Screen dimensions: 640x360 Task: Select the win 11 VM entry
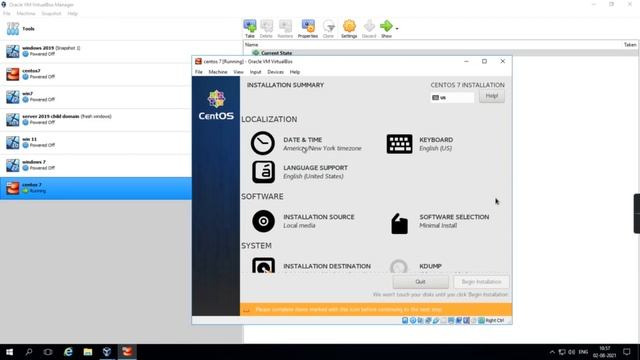96,142
